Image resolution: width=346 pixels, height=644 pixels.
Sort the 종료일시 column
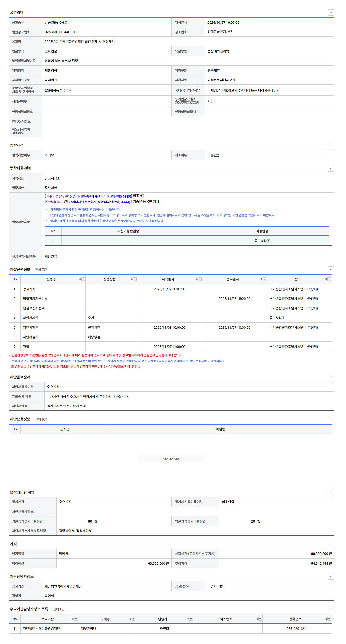(x=261, y=279)
